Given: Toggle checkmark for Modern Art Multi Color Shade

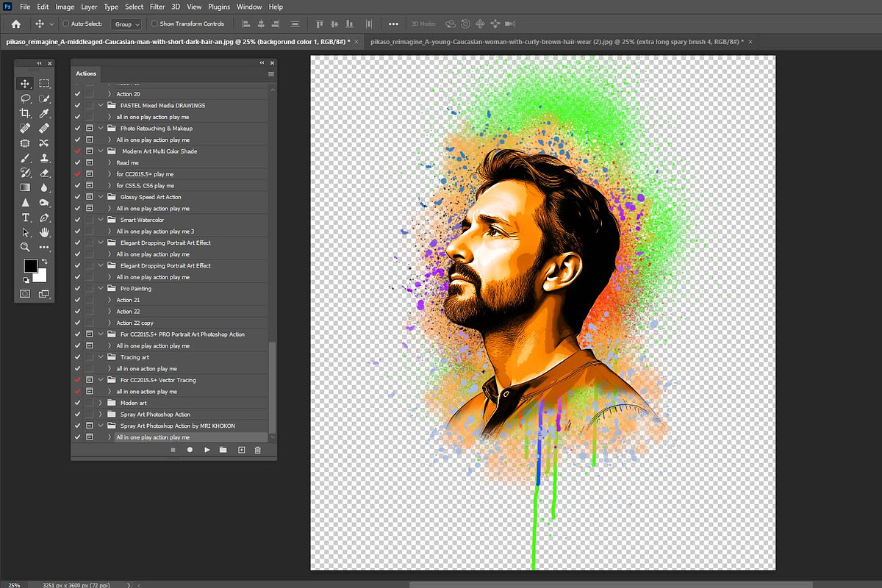Looking at the screenshot, I should (x=78, y=151).
